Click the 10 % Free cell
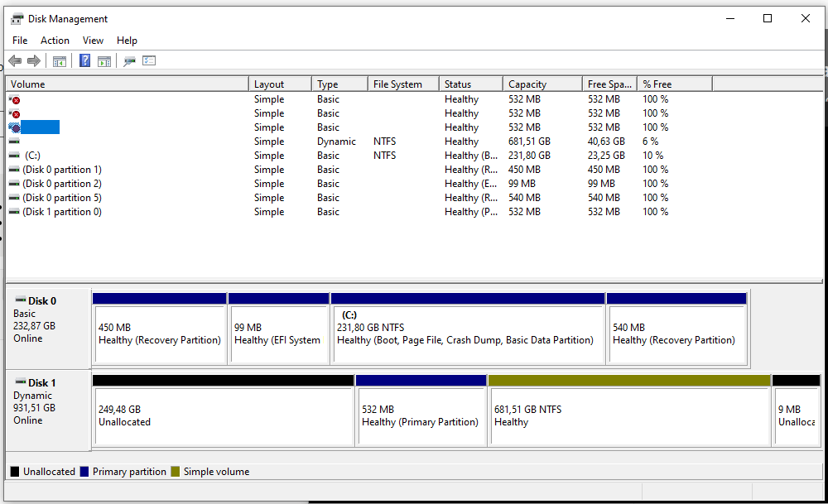This screenshot has width=828, height=504. coord(653,155)
